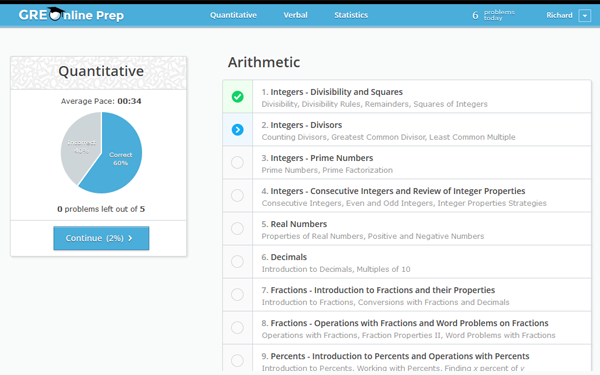Click subtitle Prime Numbers, Prime Factorization
This screenshot has width=600, height=375.
tap(327, 170)
